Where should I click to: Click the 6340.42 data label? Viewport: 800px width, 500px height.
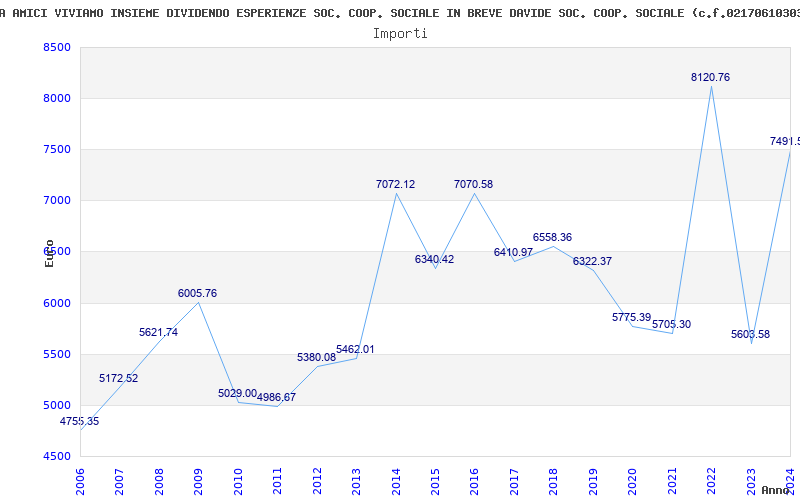pos(434,259)
